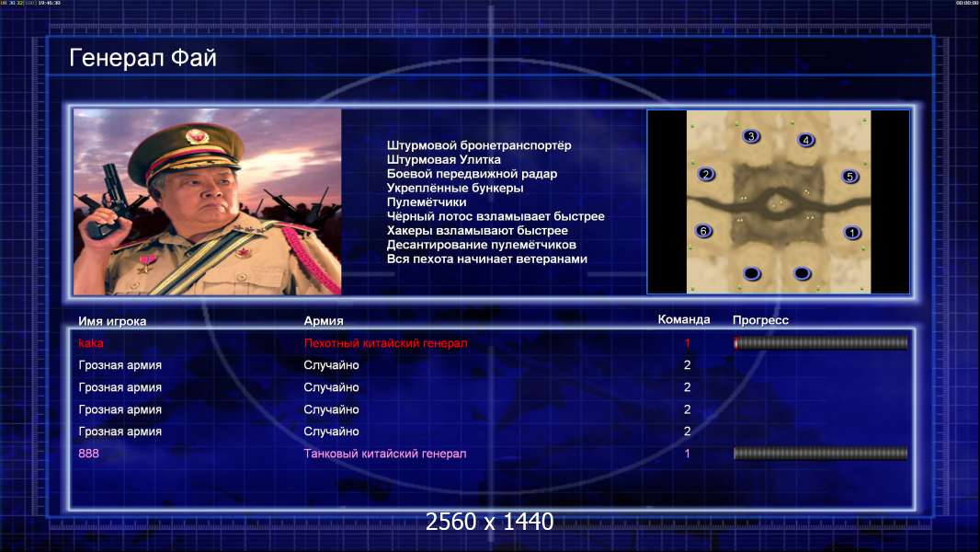
Task: Click the 'Команда' column header
Action: point(684,319)
